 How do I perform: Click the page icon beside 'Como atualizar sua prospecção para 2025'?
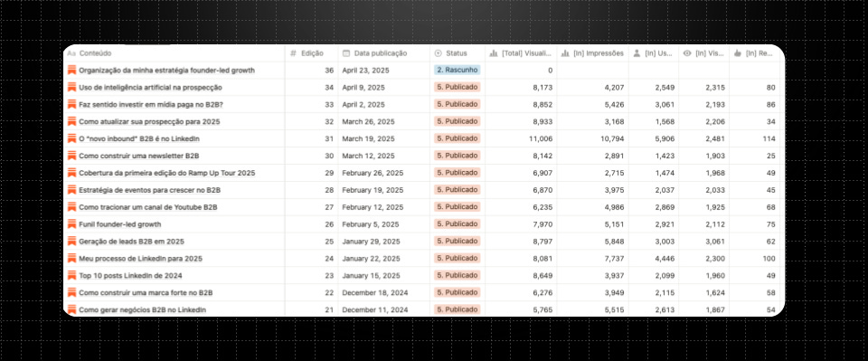coord(71,122)
